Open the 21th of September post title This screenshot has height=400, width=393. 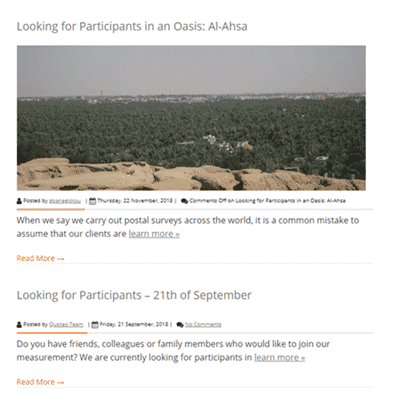134,295
